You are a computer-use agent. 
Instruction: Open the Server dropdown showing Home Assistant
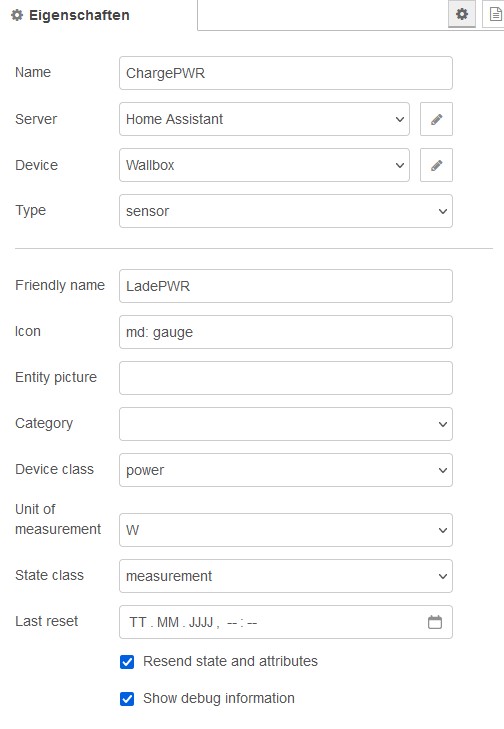[264, 119]
